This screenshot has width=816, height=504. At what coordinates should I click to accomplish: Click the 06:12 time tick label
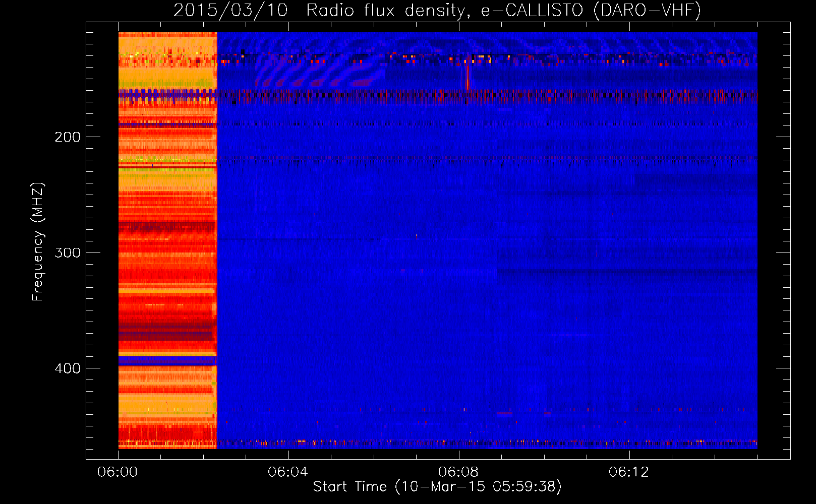click(x=629, y=472)
